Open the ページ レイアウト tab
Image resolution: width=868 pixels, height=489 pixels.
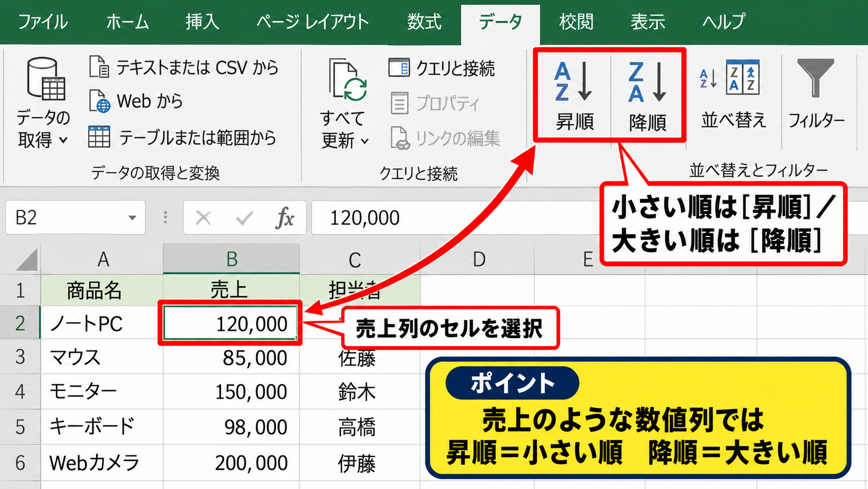313,22
